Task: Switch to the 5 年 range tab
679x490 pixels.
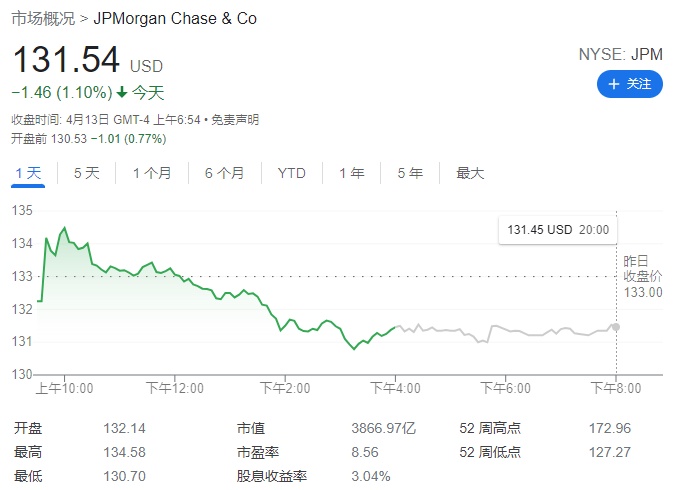Action: click(410, 173)
